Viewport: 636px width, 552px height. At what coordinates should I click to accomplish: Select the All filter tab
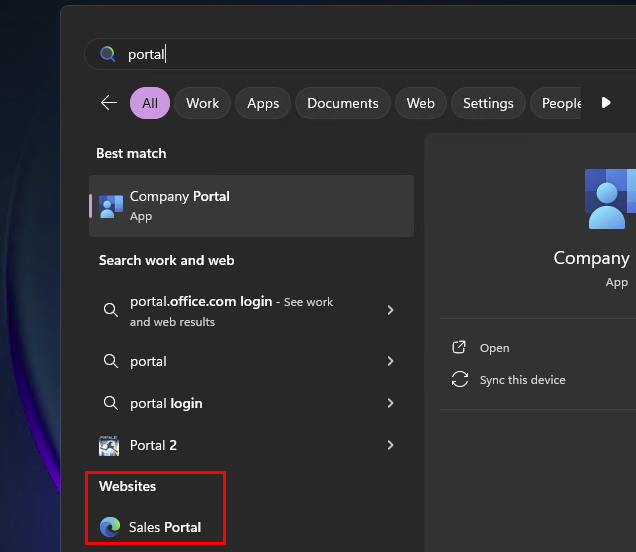pyautogui.click(x=150, y=103)
